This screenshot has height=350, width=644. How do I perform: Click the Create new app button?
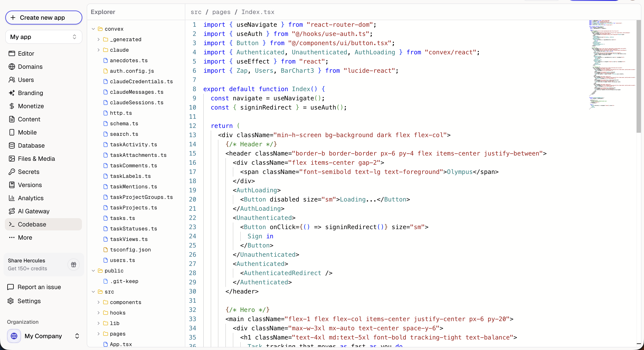click(x=43, y=18)
